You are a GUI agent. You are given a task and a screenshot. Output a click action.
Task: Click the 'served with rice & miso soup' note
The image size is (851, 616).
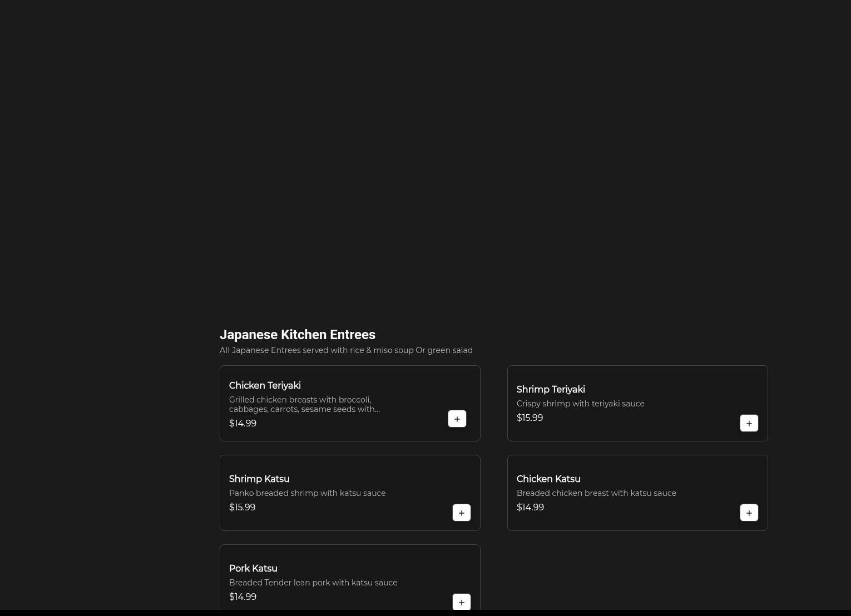coord(346,350)
